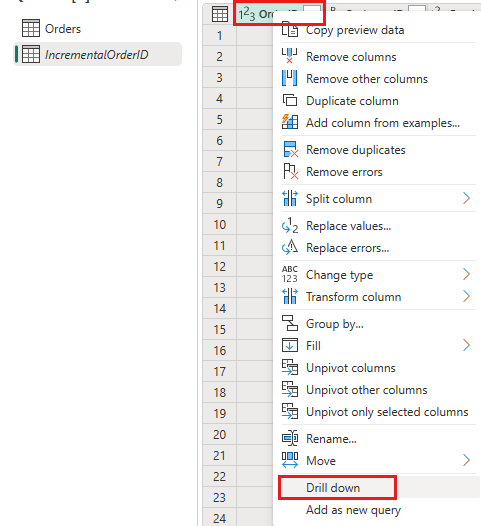
Task: Click the Replace errors warning icon
Action: [x=289, y=247]
